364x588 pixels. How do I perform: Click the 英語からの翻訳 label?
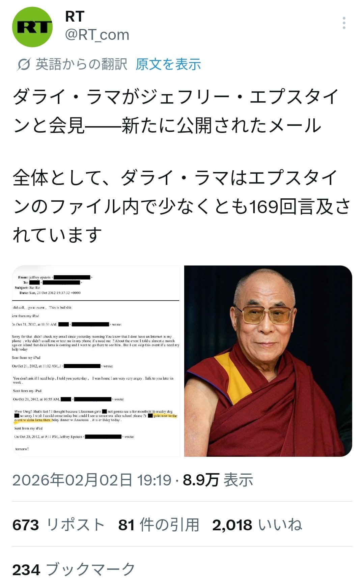[81, 64]
